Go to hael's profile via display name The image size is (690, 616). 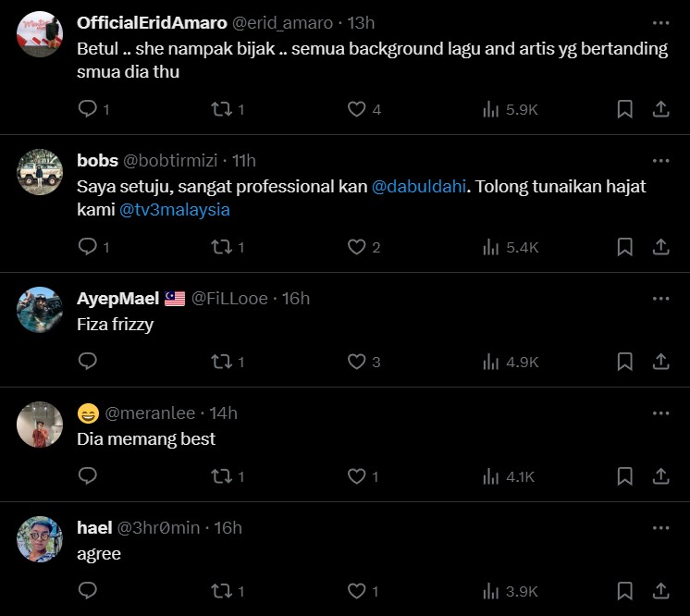coord(93,527)
